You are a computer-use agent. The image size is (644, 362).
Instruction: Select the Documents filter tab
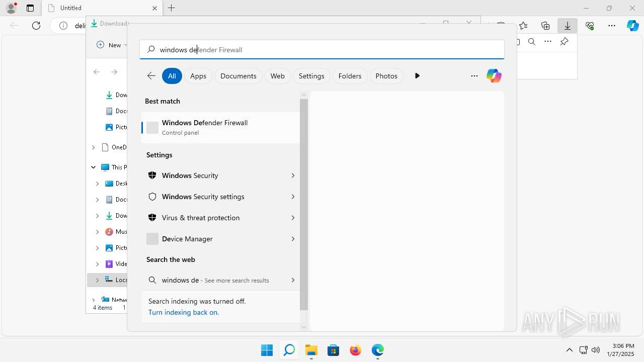(x=238, y=76)
